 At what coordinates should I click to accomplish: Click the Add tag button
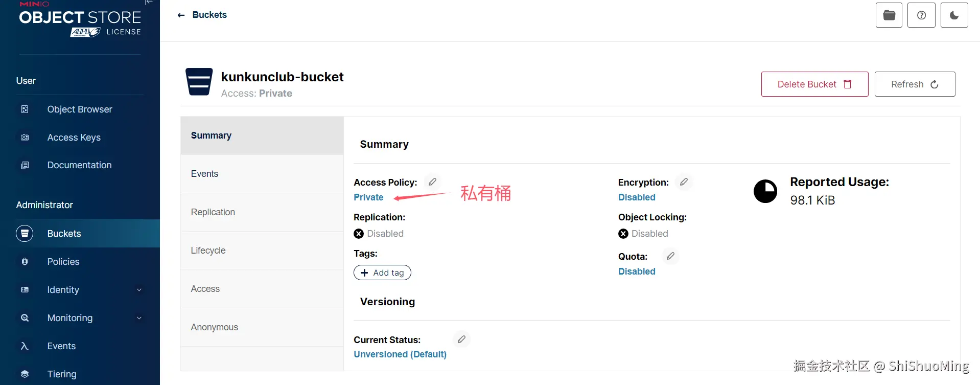pyautogui.click(x=382, y=273)
